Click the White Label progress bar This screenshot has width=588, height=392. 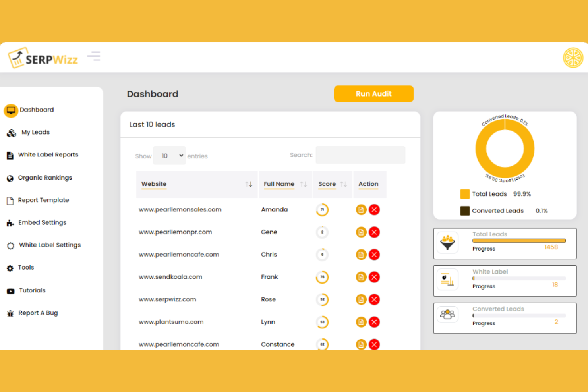click(x=519, y=278)
